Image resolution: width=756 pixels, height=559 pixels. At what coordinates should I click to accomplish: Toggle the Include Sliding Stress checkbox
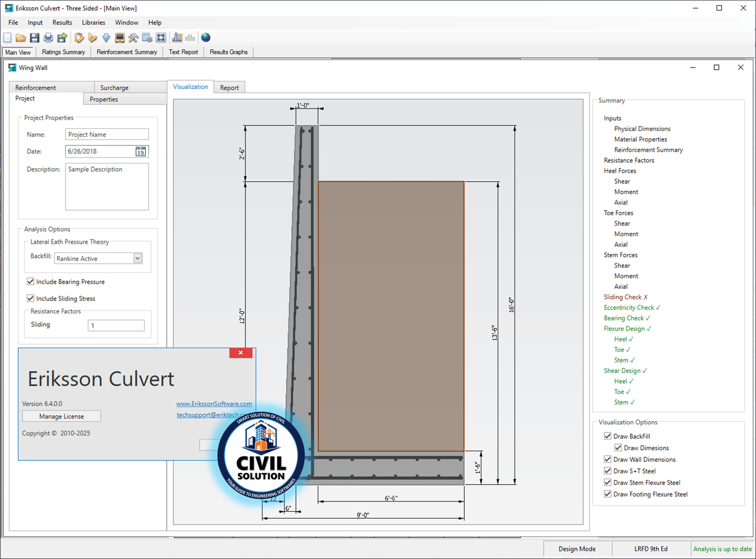(x=31, y=298)
